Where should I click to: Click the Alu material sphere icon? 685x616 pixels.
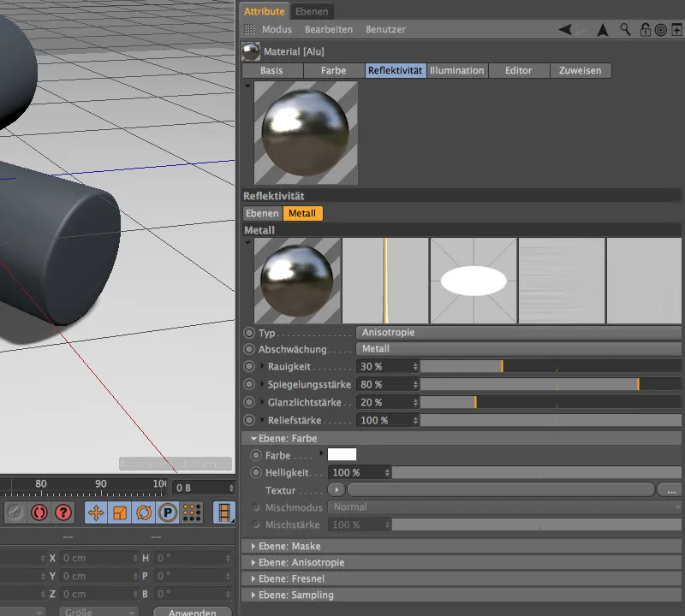click(x=251, y=51)
